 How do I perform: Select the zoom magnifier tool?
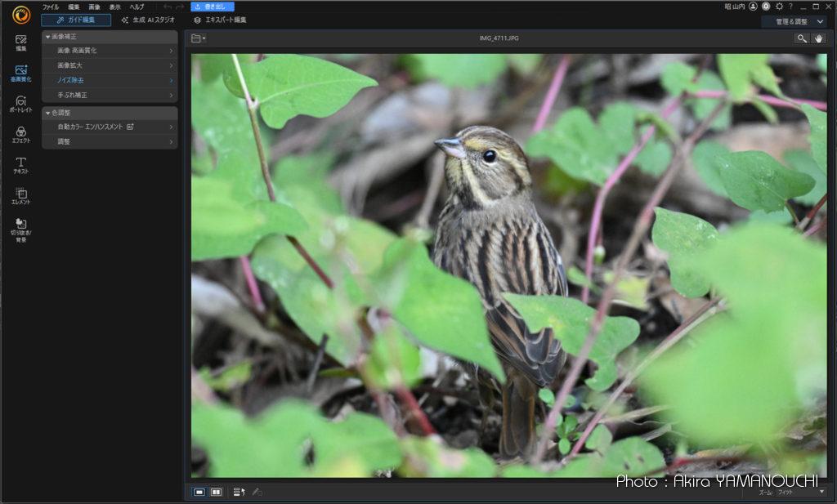tap(802, 38)
